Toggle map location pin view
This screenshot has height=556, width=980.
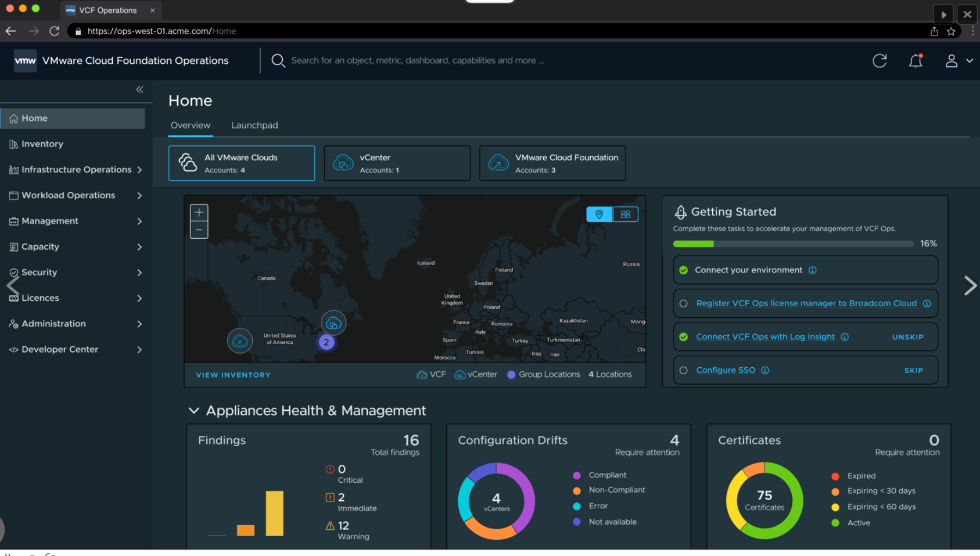(600, 214)
